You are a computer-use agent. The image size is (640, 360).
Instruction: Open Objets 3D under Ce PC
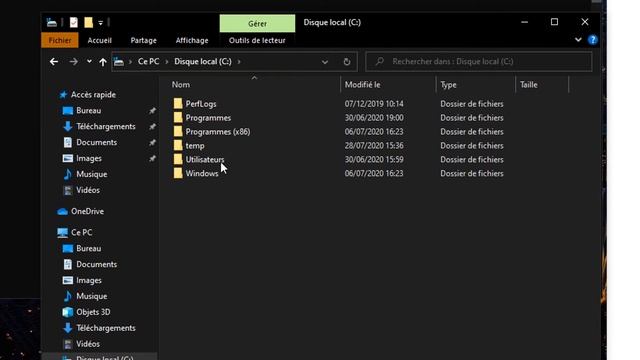[93, 312]
